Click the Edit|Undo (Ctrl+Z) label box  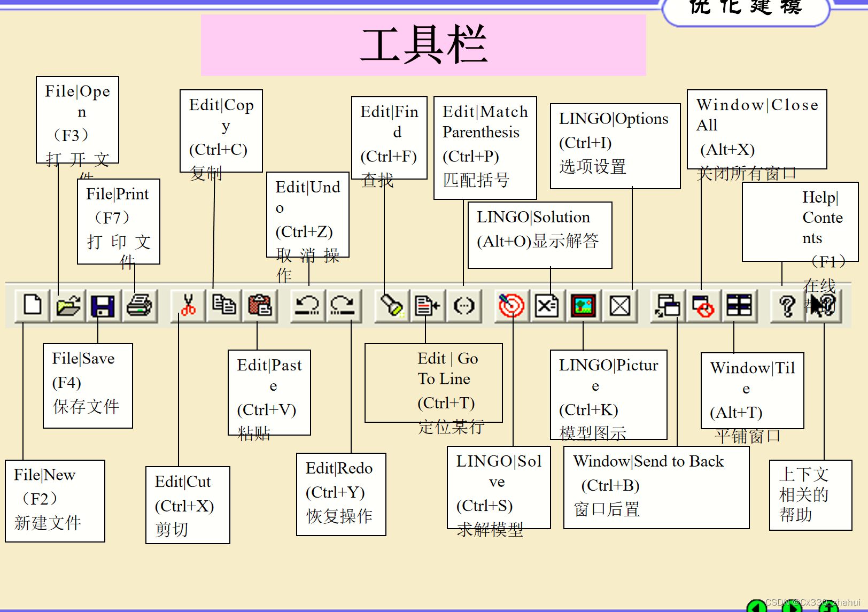308,214
